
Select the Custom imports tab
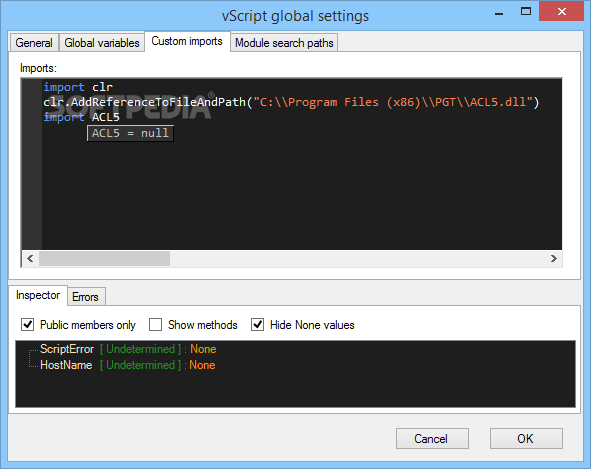click(187, 41)
